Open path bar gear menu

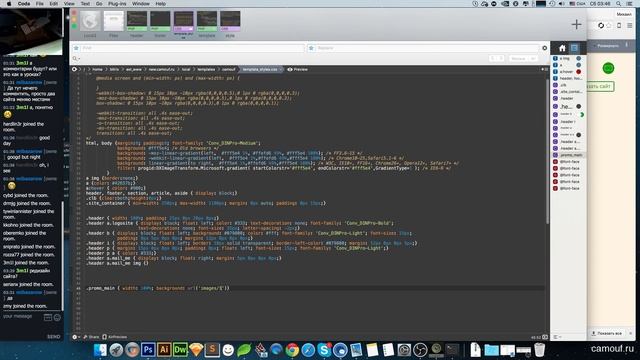75,69
